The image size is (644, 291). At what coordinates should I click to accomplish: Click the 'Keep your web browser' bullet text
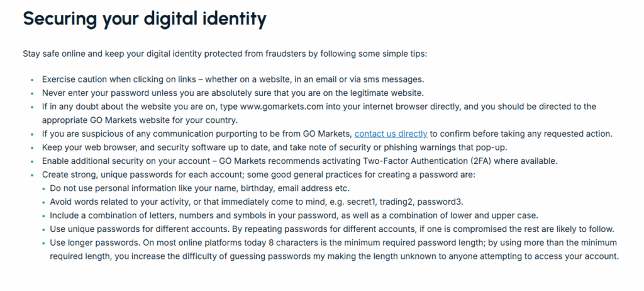pos(275,147)
